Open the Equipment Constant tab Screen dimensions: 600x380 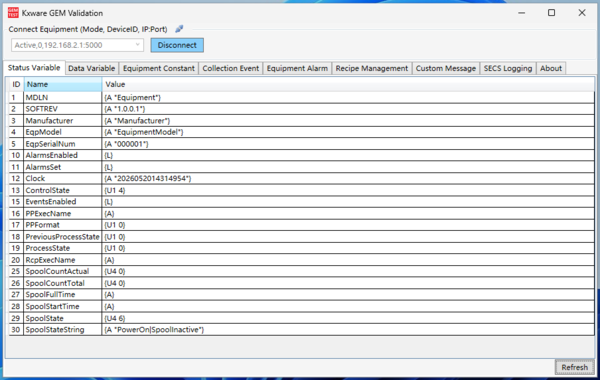pos(159,68)
